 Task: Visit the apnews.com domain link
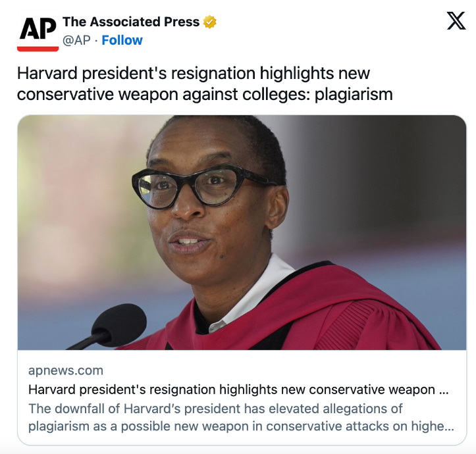click(x=66, y=370)
